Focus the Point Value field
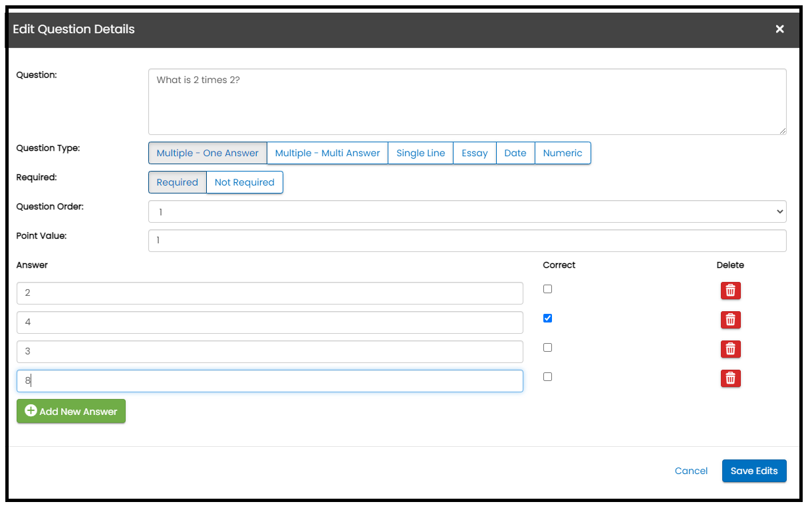This screenshot has height=510, width=812. [x=467, y=241]
